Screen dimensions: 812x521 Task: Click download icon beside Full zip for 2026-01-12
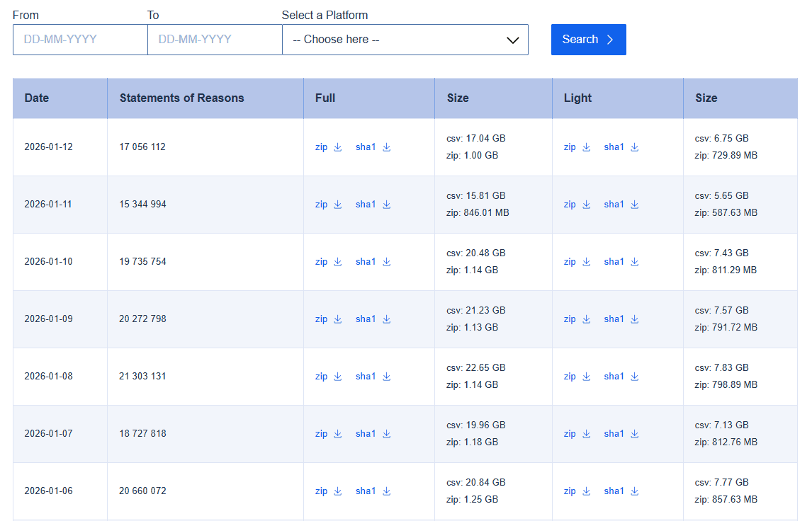pyautogui.click(x=338, y=147)
